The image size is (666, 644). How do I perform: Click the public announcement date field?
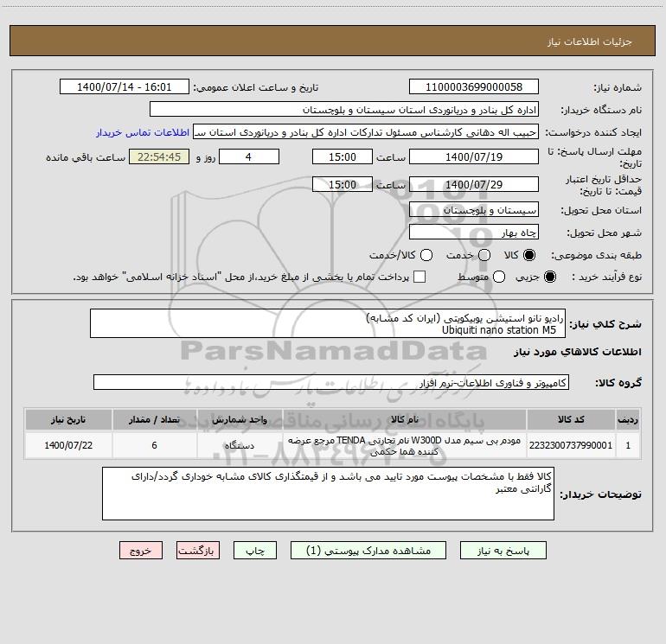coord(125,87)
